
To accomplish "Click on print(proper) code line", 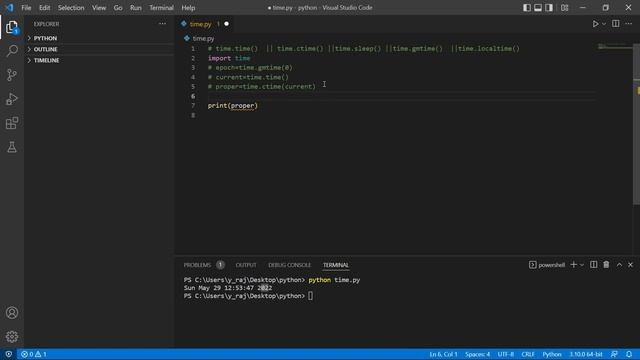I will pyautogui.click(x=233, y=106).
